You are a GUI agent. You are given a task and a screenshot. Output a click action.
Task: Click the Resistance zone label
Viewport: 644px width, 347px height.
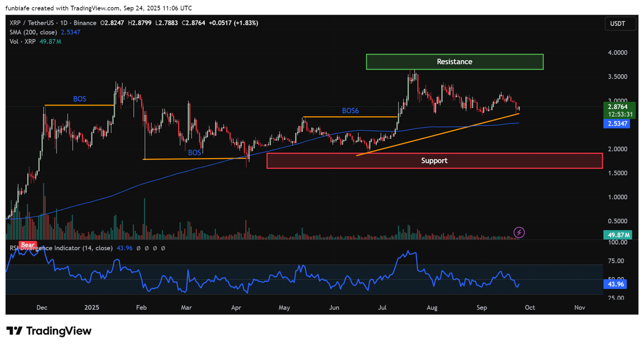point(454,62)
